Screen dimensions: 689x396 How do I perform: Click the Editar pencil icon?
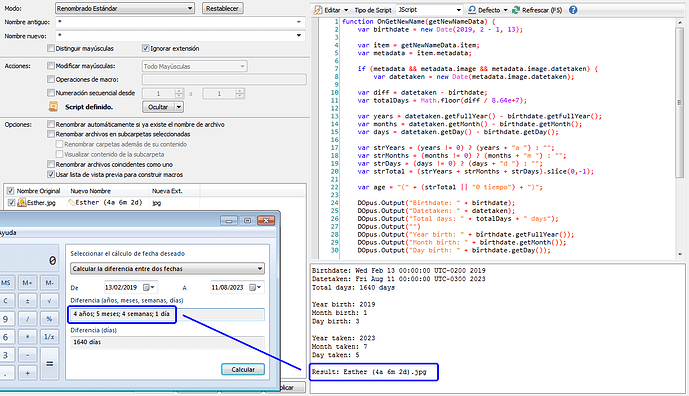[318, 10]
